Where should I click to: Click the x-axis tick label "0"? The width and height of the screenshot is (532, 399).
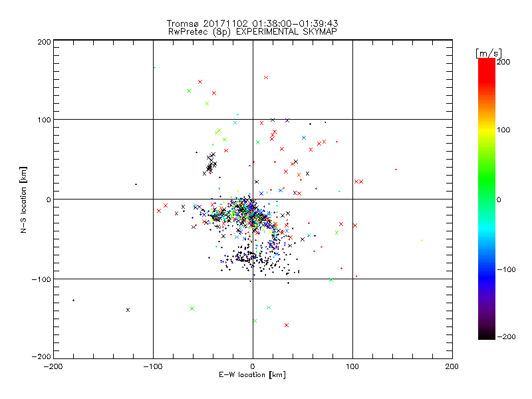pos(253,366)
